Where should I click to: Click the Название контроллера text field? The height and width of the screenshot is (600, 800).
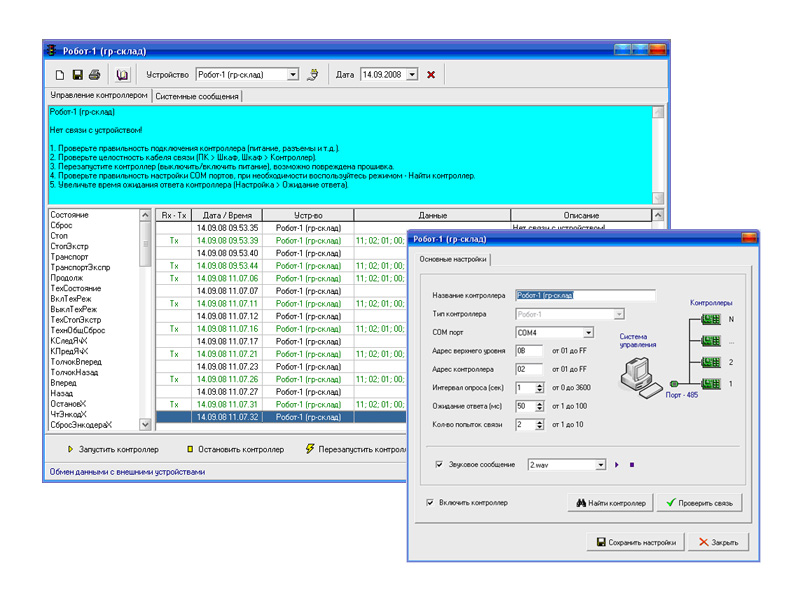click(x=584, y=296)
